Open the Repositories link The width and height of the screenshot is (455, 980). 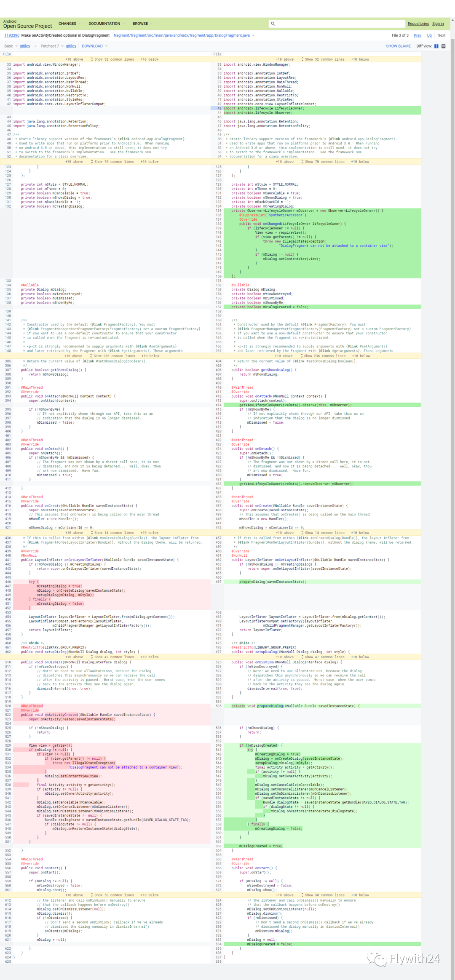coord(418,24)
